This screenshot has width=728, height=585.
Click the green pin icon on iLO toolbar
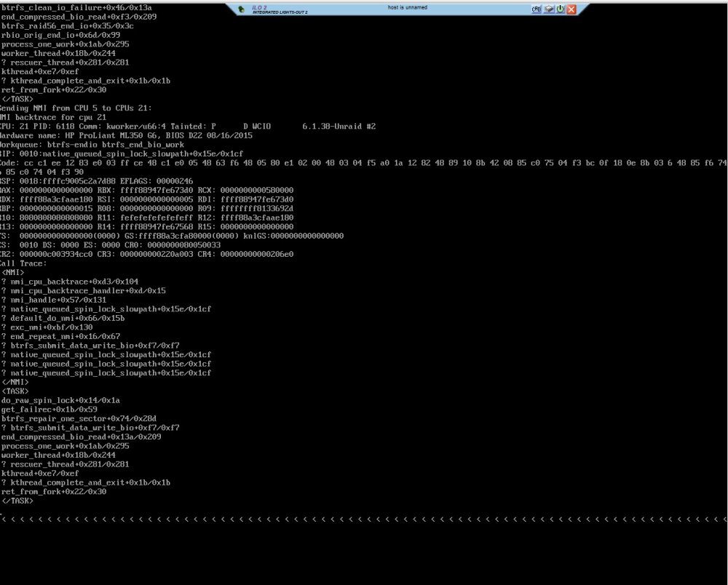point(241,9)
